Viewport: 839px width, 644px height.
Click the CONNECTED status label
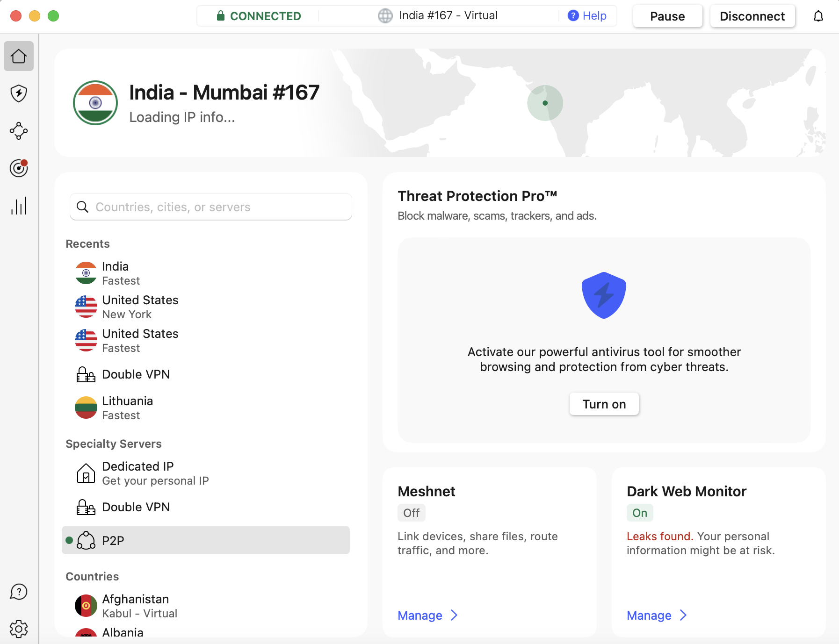point(265,16)
